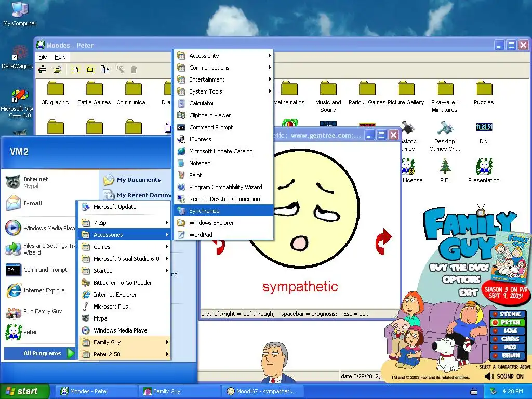Image resolution: width=532 pixels, height=399 pixels.
Task: Select the My Computer desktop icon
Action: [20, 14]
